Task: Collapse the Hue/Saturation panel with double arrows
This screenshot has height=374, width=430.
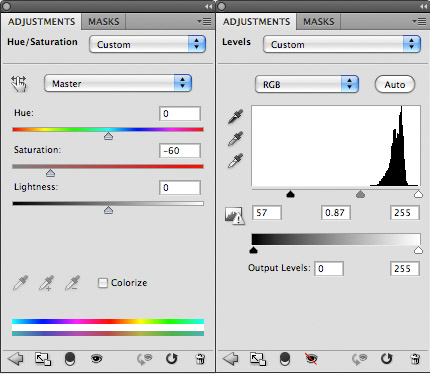Action: coord(209,6)
